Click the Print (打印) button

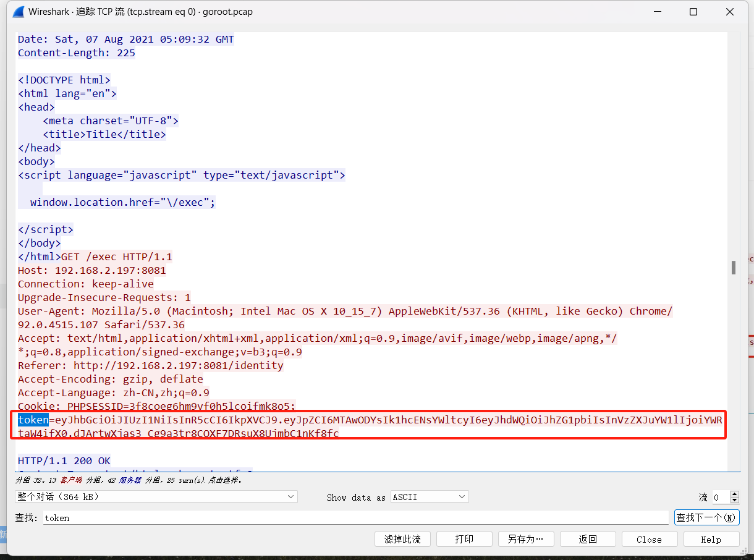pos(464,539)
